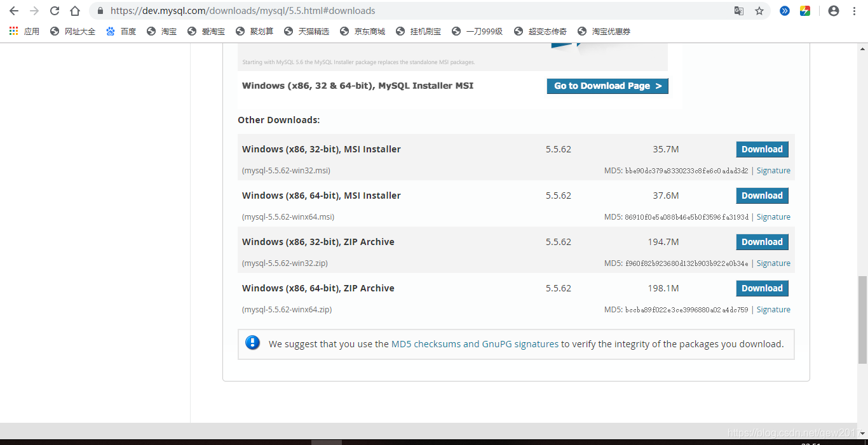
Task: Select filename (mysql-5.5.62-win32.msi)
Action: point(286,171)
